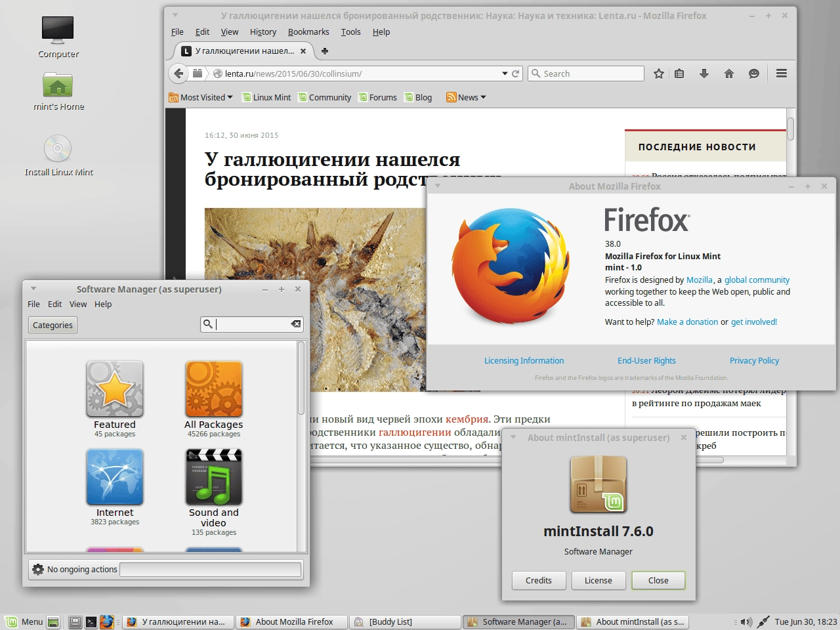The height and width of the screenshot is (630, 840).
Task: Open Firefox Tools menu
Action: 350,31
